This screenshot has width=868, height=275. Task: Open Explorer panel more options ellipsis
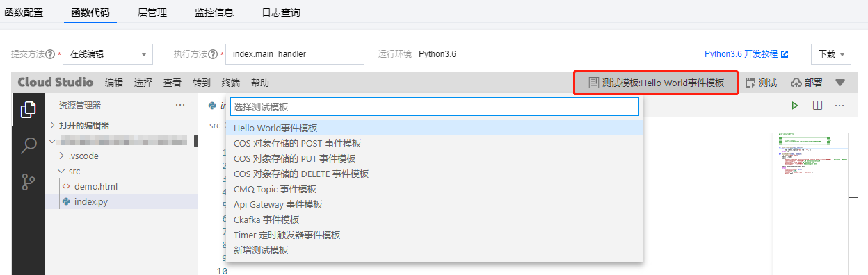pos(180,105)
